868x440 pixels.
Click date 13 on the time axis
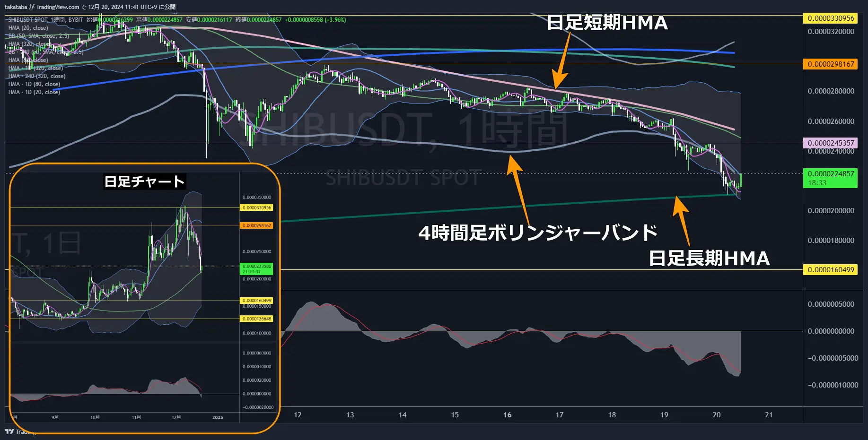(350, 415)
